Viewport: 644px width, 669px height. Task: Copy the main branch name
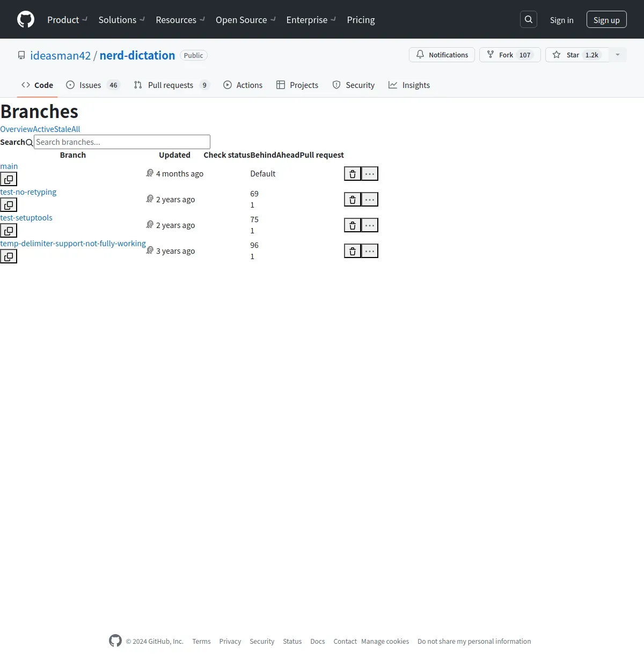tap(9, 179)
